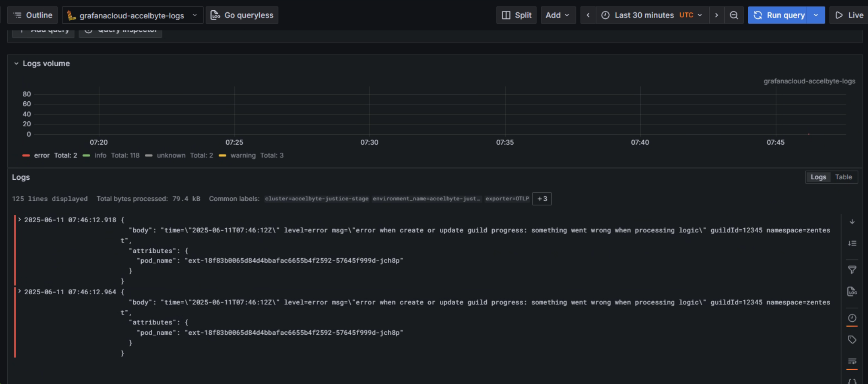Image resolution: width=868 pixels, height=384 pixels.
Task: Click the sort order icon in logs sidebar
Action: tap(852, 243)
